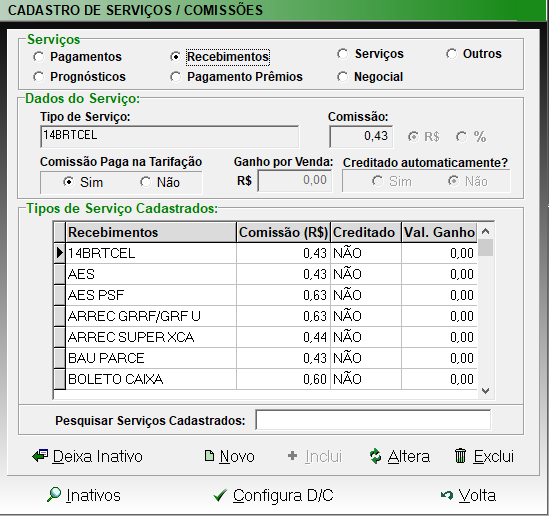
Task: Click the Inclui plus icon
Action: pyautogui.click(x=292, y=456)
